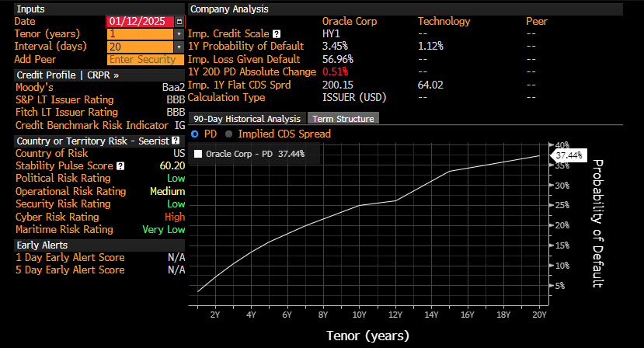Click the help icon beside Seerist heading

(x=176, y=141)
